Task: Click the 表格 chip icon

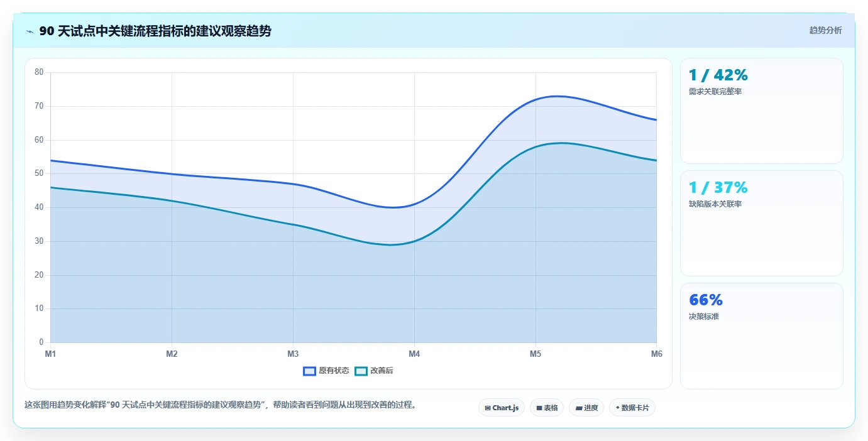Action: [x=539, y=408]
